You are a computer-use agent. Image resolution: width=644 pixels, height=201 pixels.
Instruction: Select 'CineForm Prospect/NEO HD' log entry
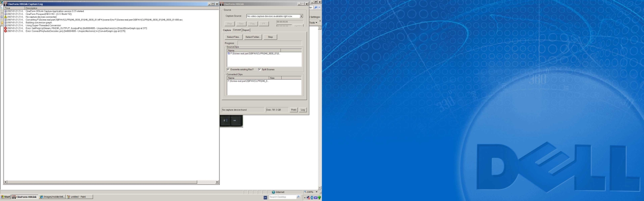coord(49,14)
